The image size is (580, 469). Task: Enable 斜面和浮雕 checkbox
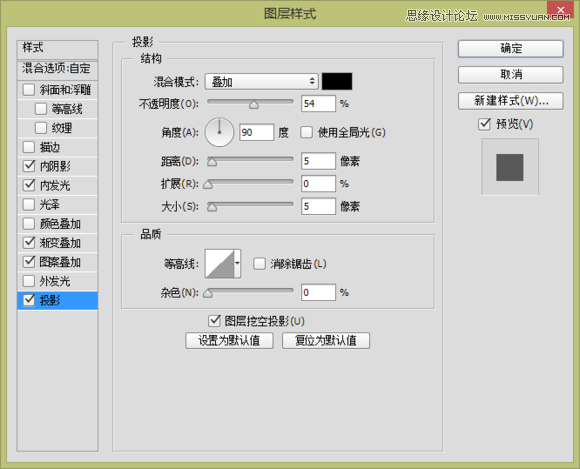[29, 90]
